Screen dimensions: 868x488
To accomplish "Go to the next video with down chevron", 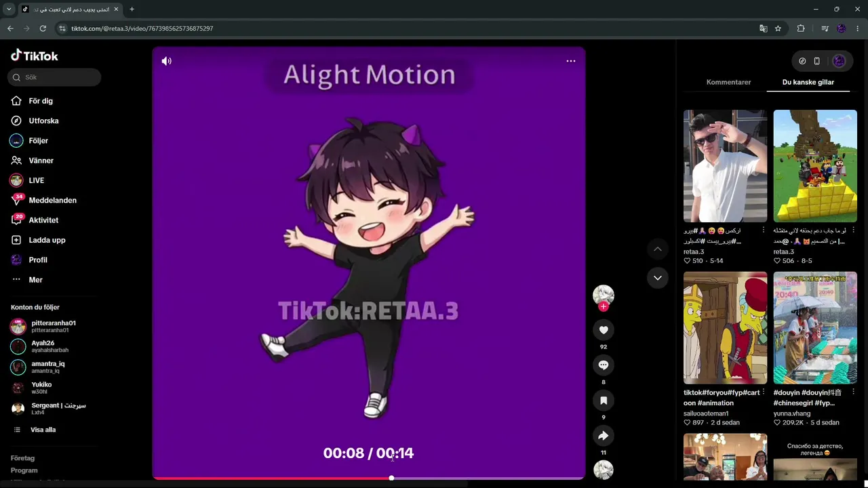I will pos(657,277).
